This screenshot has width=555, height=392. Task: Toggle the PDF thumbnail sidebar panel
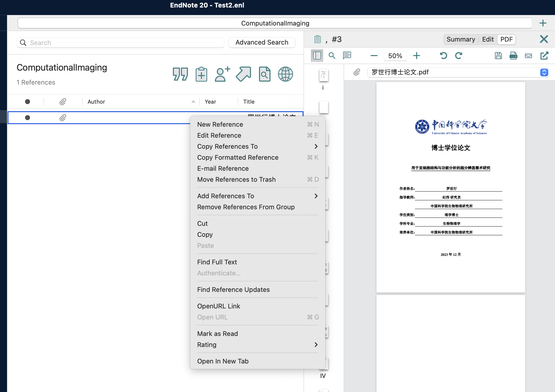317,56
